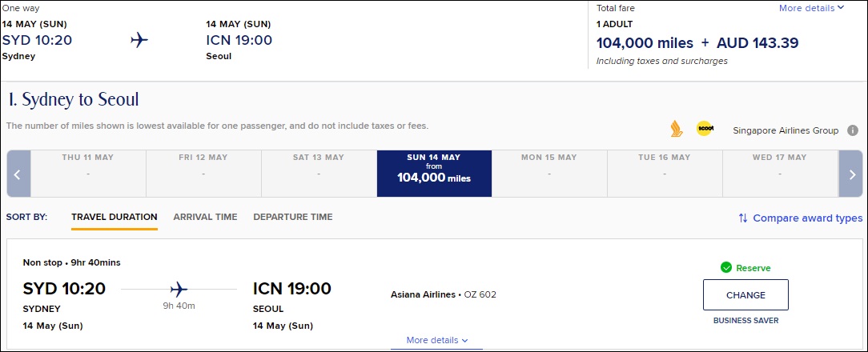This screenshot has height=352, width=868.
Task: Click the Change button for Business Saver
Action: point(745,295)
